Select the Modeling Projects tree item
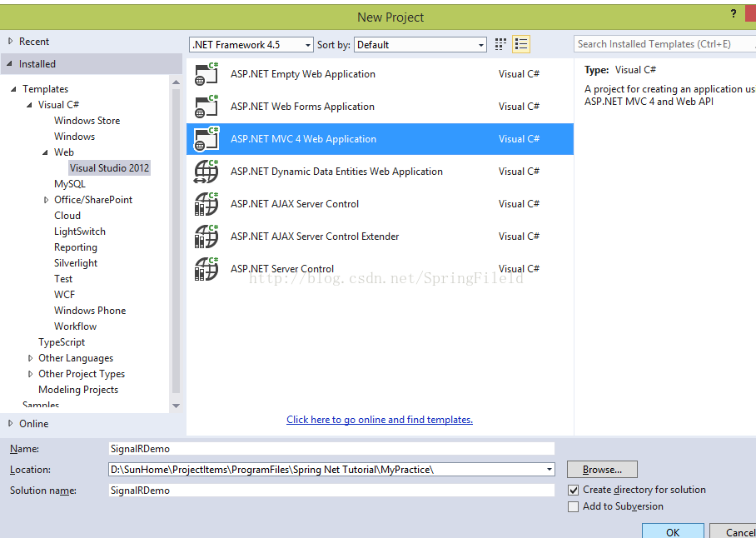 click(78, 390)
